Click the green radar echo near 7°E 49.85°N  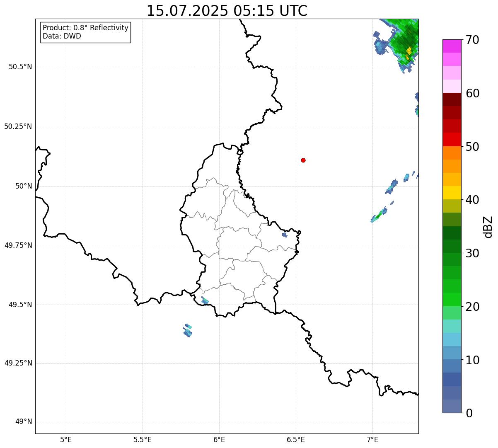(379, 215)
